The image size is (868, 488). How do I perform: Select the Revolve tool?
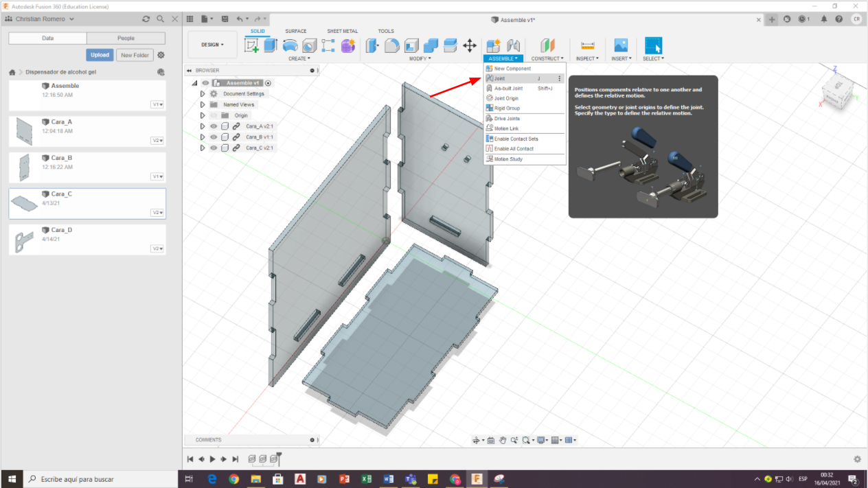290,45
